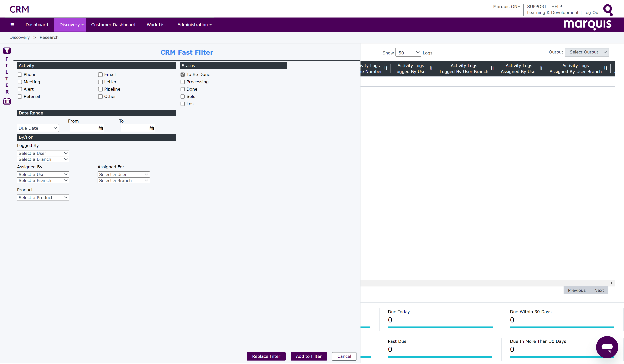624x364 pixels.
Task: Select the bank/branch icon below the filter sidebar
Action: pos(7,101)
